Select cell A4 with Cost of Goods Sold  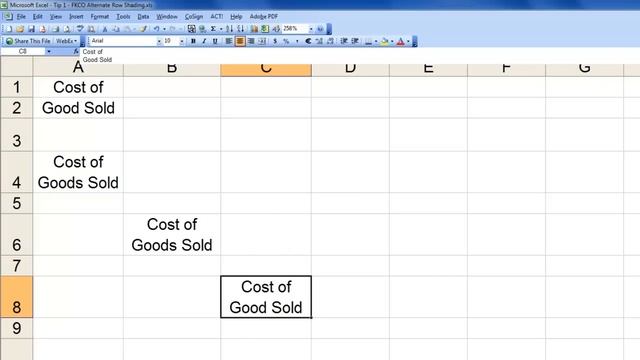pos(78,172)
